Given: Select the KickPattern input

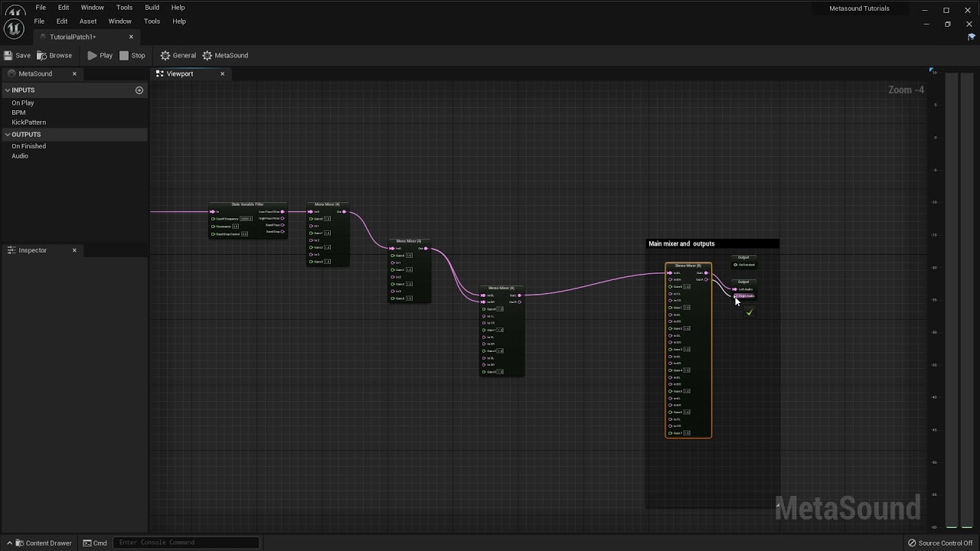Looking at the screenshot, I should [29, 122].
